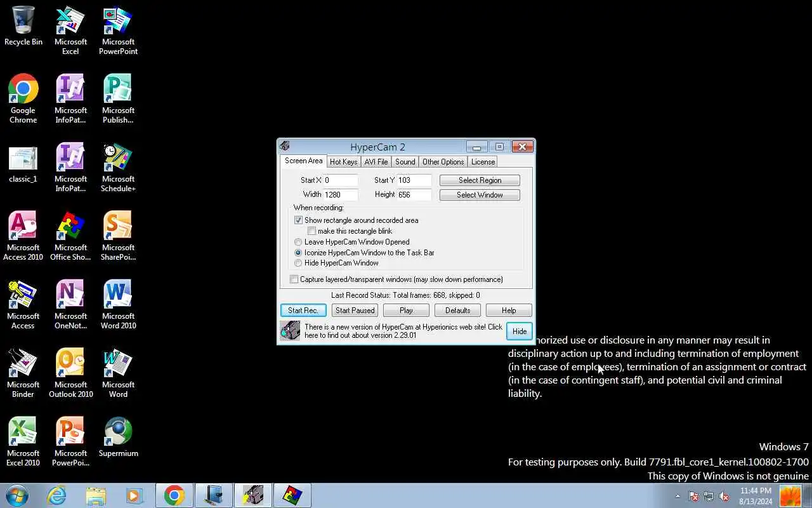Screen dimensions: 812x508
Task: Select the classic_1 desktop file
Action: pyautogui.click(x=23, y=163)
